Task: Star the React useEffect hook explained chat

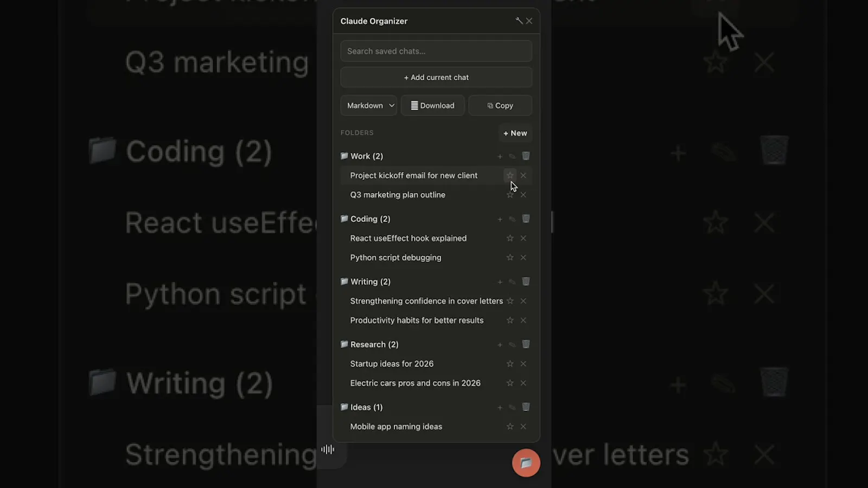Action: pos(510,238)
